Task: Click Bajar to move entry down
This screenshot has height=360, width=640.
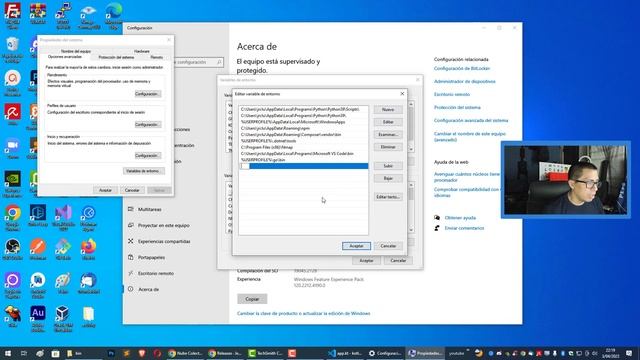Action: 388,178
